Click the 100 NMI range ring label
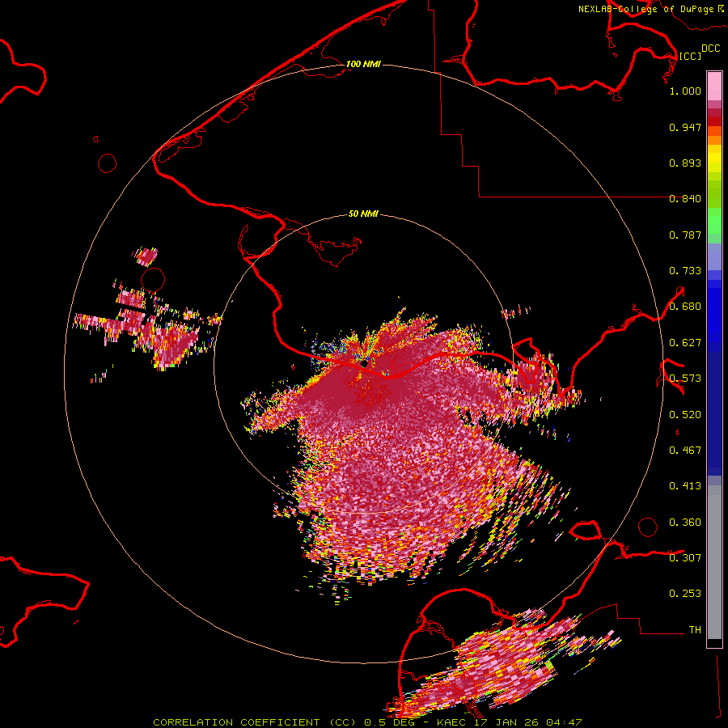This screenshot has height=728, width=728. [363, 64]
